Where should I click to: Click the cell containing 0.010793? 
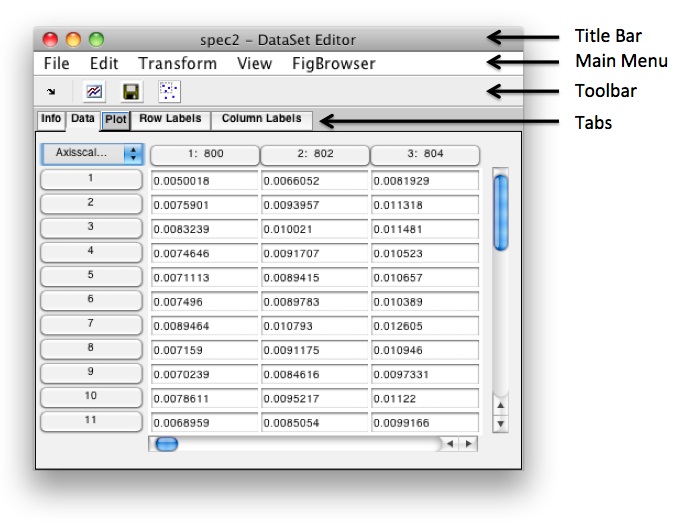(314, 325)
